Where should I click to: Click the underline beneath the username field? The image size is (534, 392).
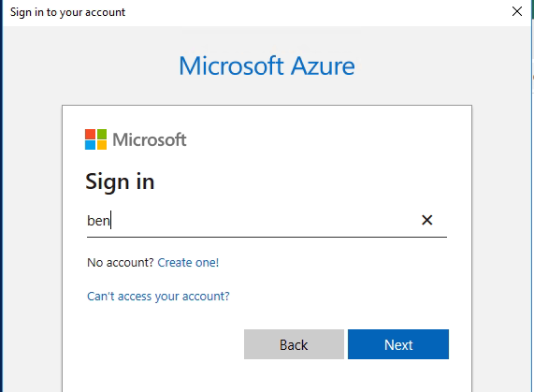[267, 237]
